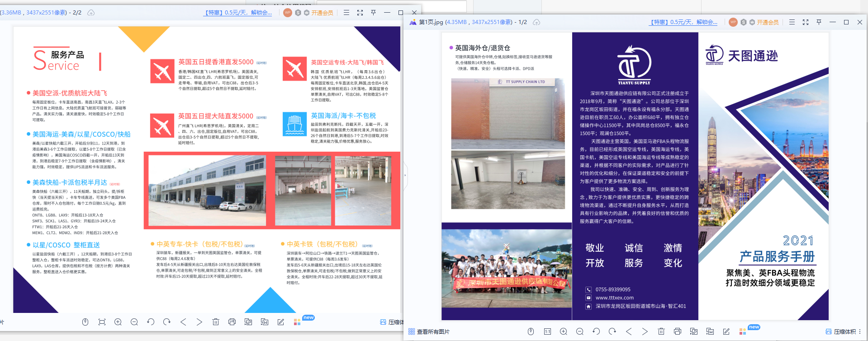Open edit pencil tool in right viewer
868x341 pixels.
coord(726,331)
